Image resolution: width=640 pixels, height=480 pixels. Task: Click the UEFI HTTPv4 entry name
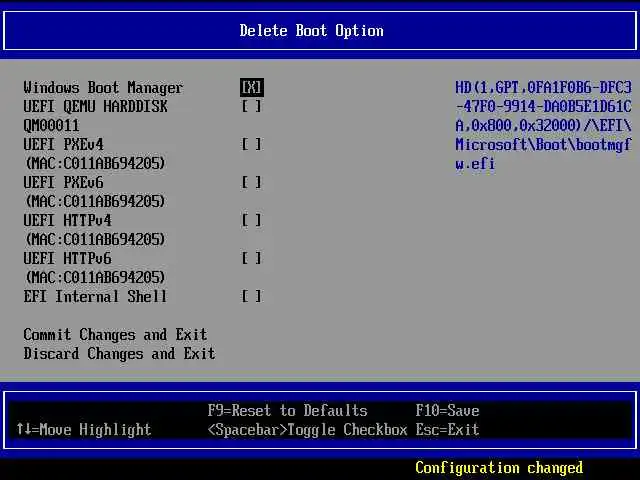click(x=67, y=220)
